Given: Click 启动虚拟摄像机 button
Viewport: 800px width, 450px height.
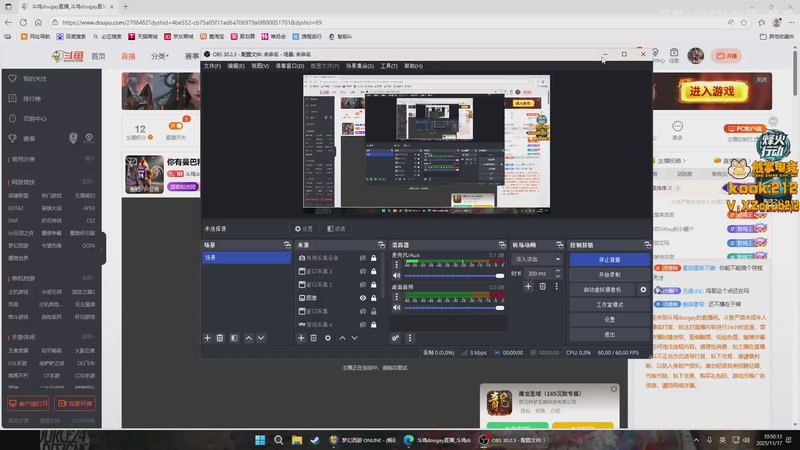Looking at the screenshot, I should click(603, 289).
